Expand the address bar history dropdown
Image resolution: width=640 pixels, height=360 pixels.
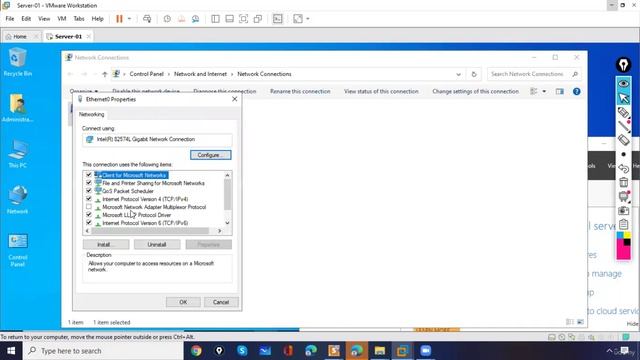tap(458, 74)
